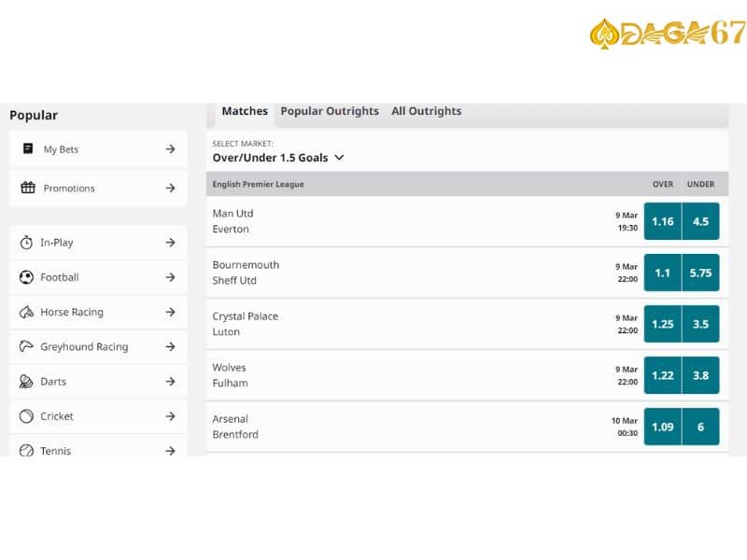
Task: Click the arrow next to Promotions
Action: 171,189
